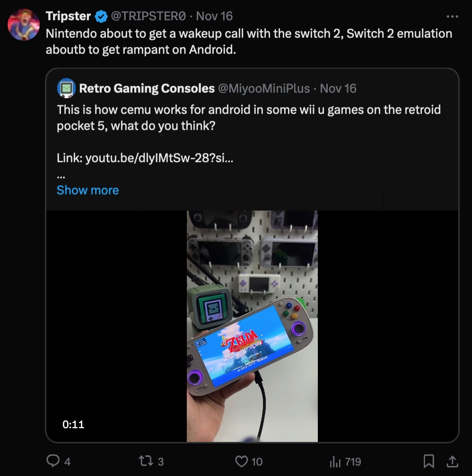Image resolution: width=472 pixels, height=476 pixels.
Task: Click the share upload icon
Action: [x=452, y=461]
